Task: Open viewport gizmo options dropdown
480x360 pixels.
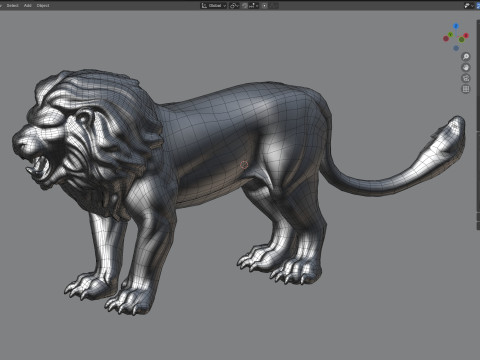Action: (469, 5)
